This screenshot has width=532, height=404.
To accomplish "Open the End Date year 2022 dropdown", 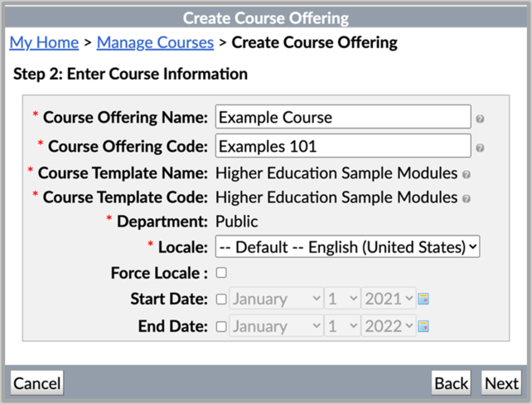I will [389, 326].
